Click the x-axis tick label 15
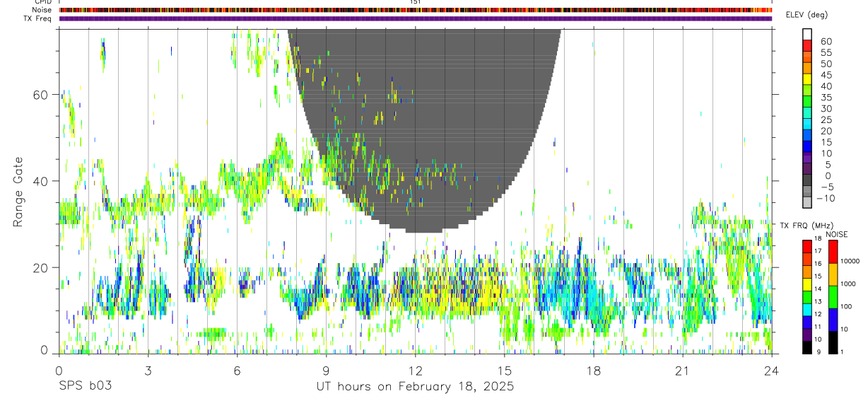 click(x=504, y=370)
